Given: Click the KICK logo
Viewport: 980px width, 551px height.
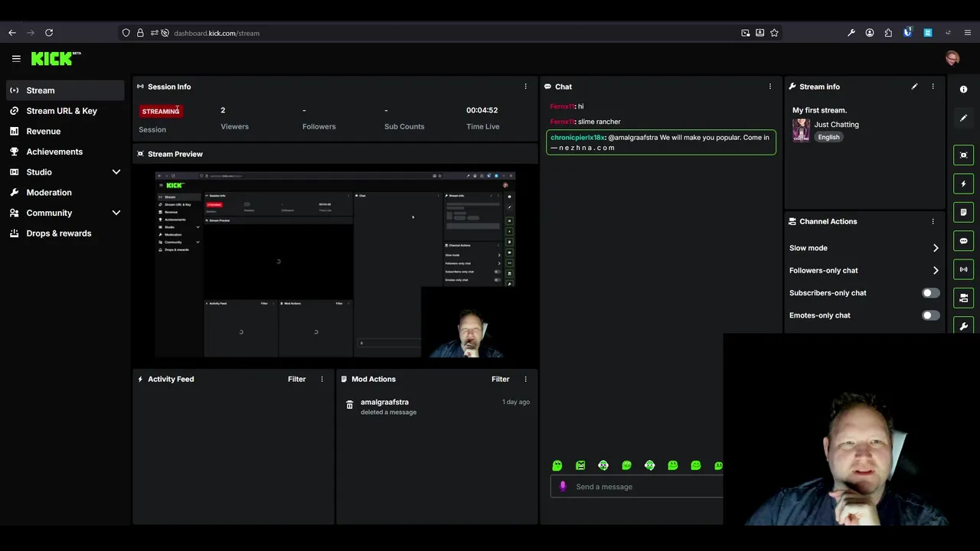Looking at the screenshot, I should click(x=55, y=58).
